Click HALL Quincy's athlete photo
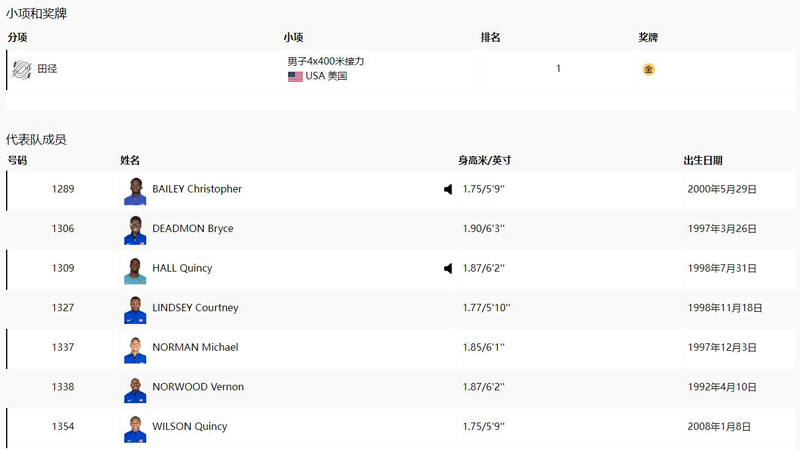Screen dimensions: 800x450 [x=135, y=269]
